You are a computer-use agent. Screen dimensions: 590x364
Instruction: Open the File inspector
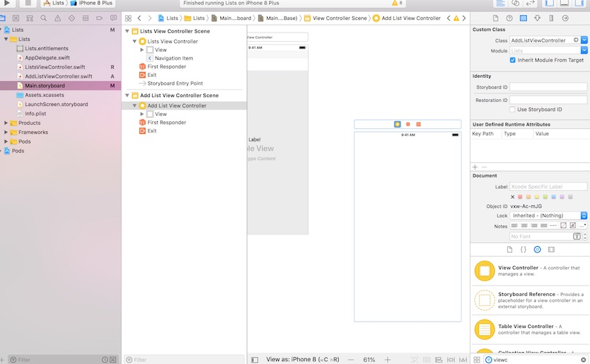pyautogui.click(x=496, y=18)
